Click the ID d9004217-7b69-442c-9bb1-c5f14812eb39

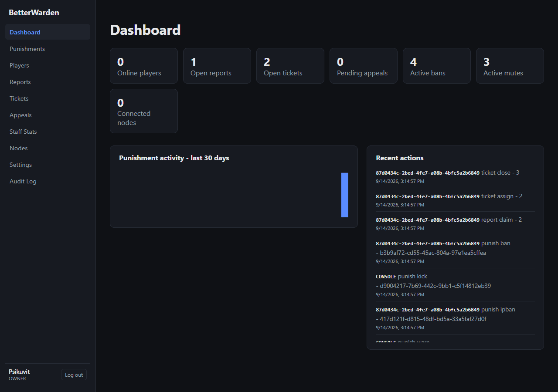436,286
